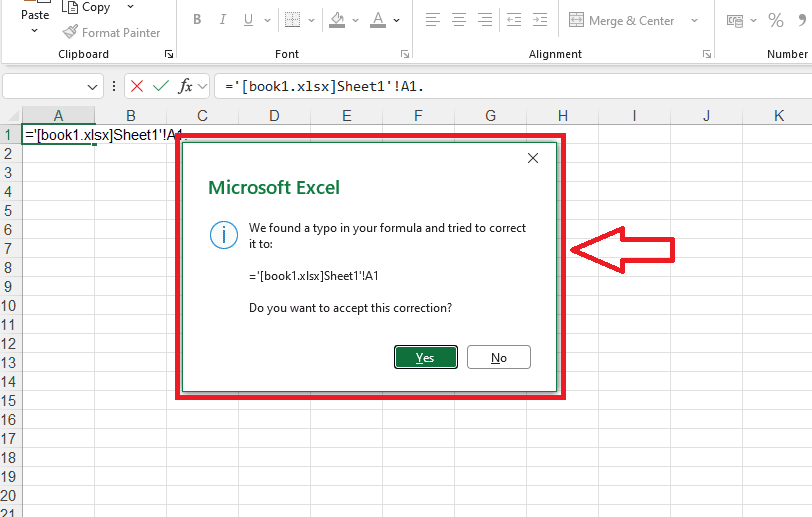Select row 10 header
This screenshot has width=812, height=517.
coord(9,306)
